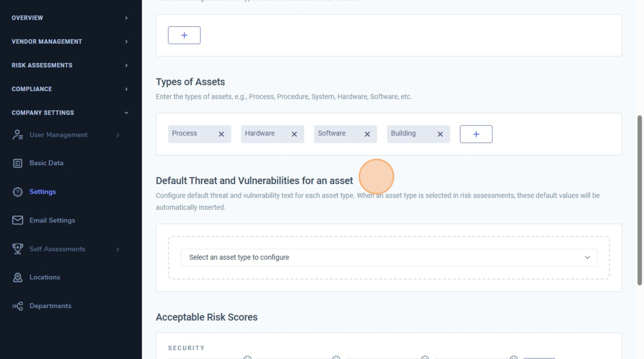
Task: Add a new asset type
Action: [476, 134]
